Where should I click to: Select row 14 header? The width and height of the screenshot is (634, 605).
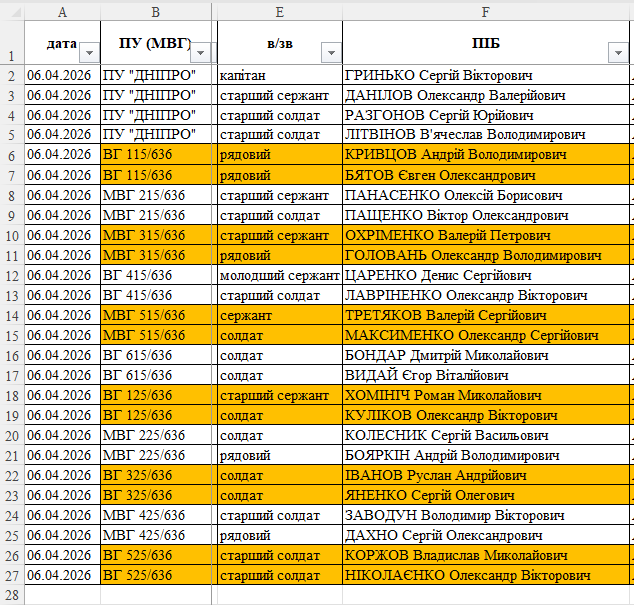click(12, 315)
